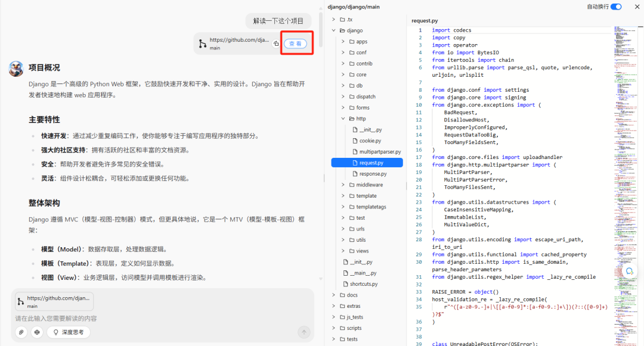The width and height of the screenshot is (644, 346).
Task: Select request.py in the file tree
Action: 367,163
